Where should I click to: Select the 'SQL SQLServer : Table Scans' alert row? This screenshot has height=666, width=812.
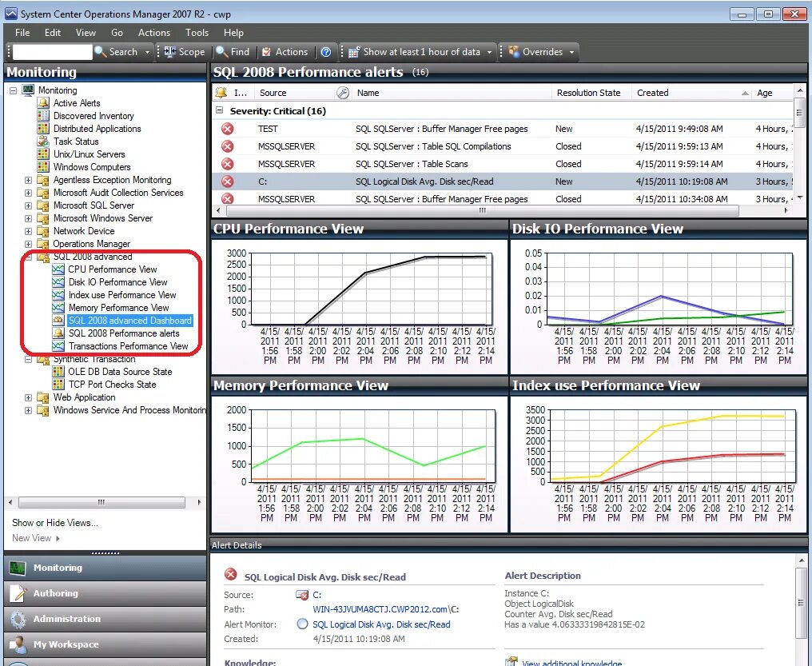(503, 164)
